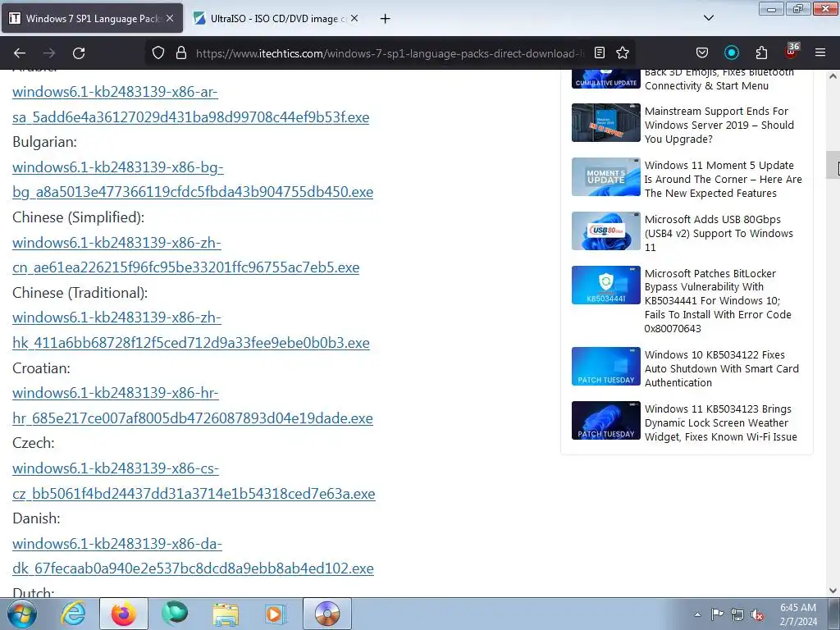Screen dimensions: 840x630
Task: Toggle reader view for this page
Action: click(600, 53)
